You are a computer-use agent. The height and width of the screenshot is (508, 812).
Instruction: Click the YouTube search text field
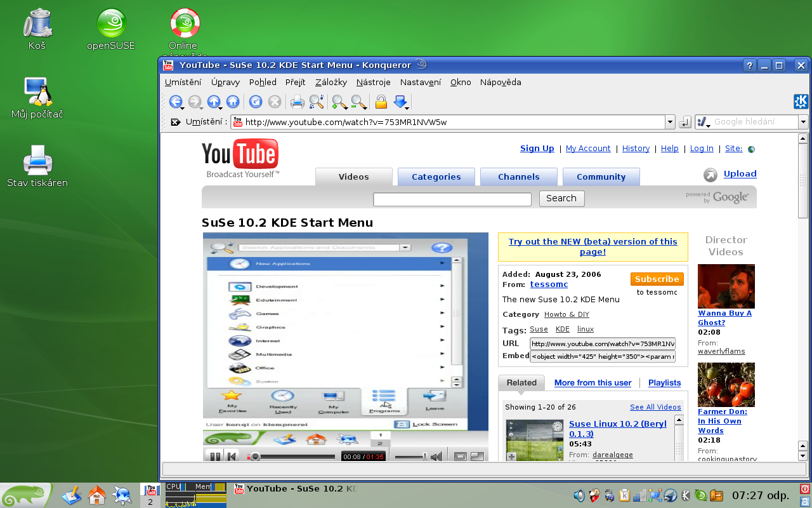point(452,199)
